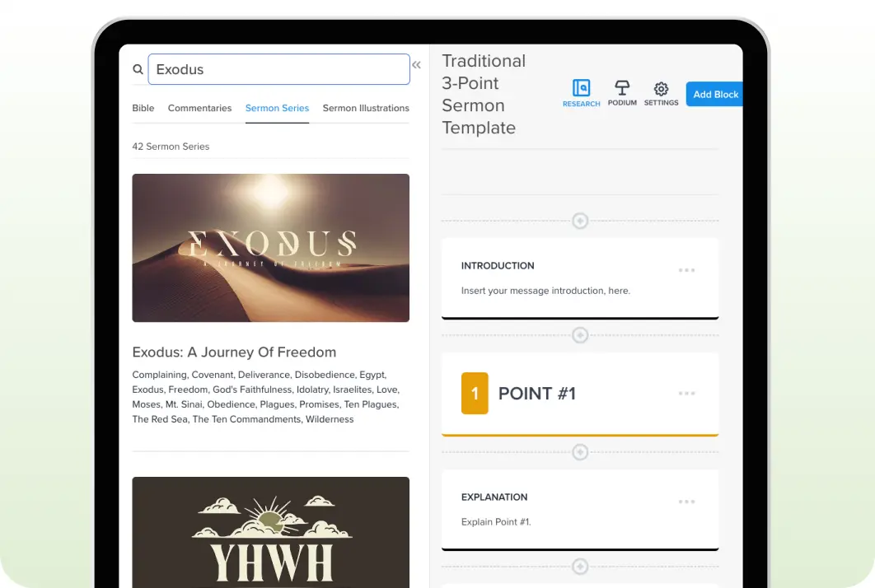Click the YHWH sermon series artwork
The width and height of the screenshot is (875, 588).
pos(270,531)
